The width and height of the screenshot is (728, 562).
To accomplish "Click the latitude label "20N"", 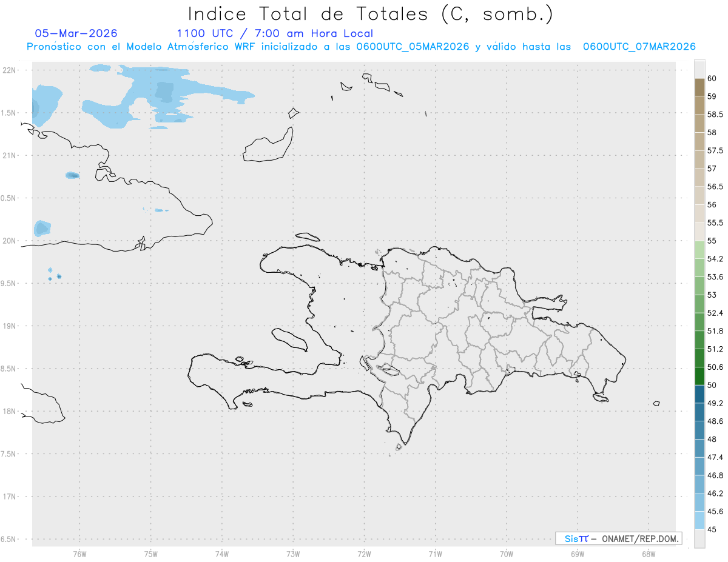I will [x=10, y=241].
